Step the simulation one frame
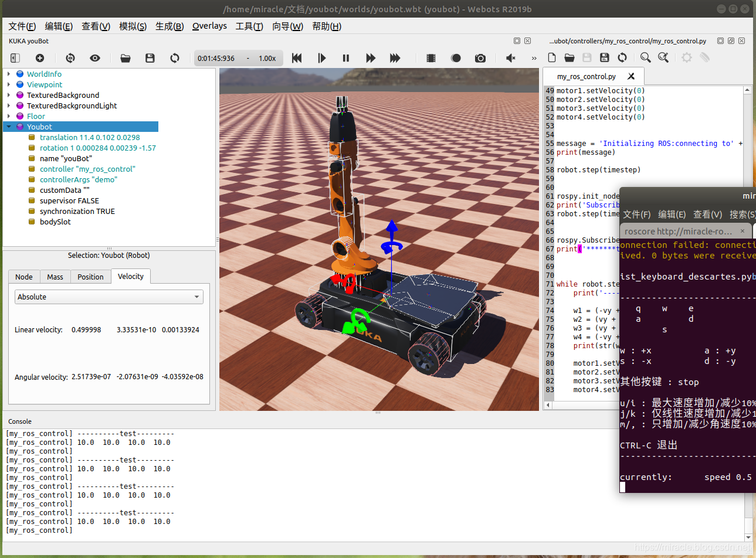Viewport: 756px width, 558px height. [321, 58]
